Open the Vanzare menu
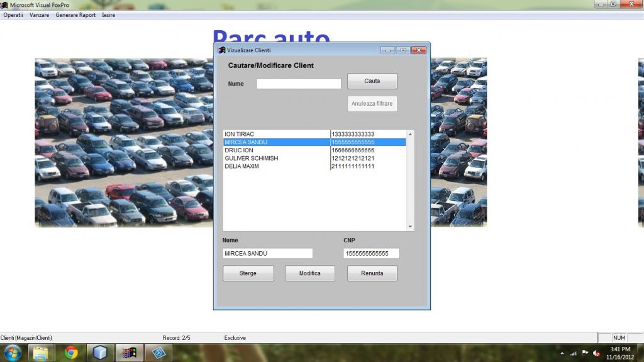 point(39,15)
